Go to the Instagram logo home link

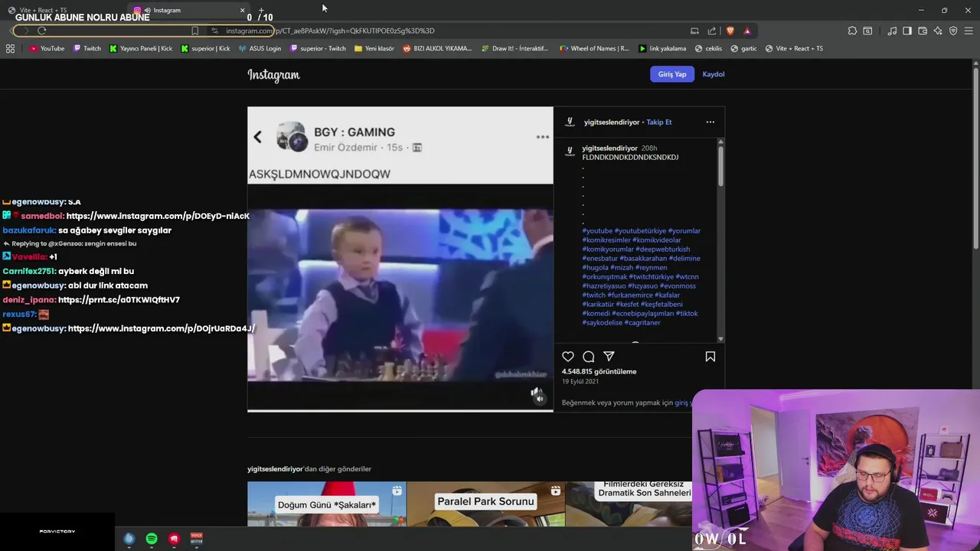tap(273, 75)
